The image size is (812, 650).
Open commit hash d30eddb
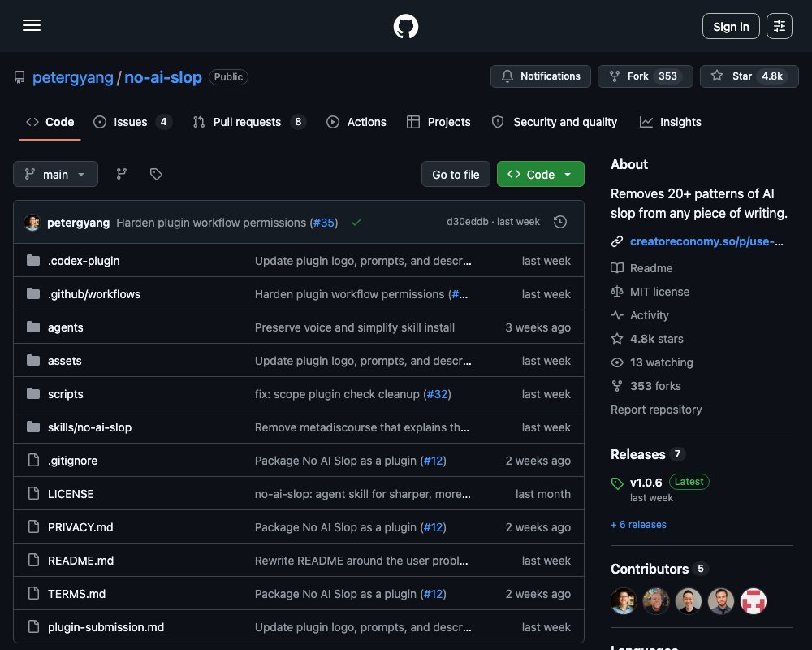click(x=467, y=221)
